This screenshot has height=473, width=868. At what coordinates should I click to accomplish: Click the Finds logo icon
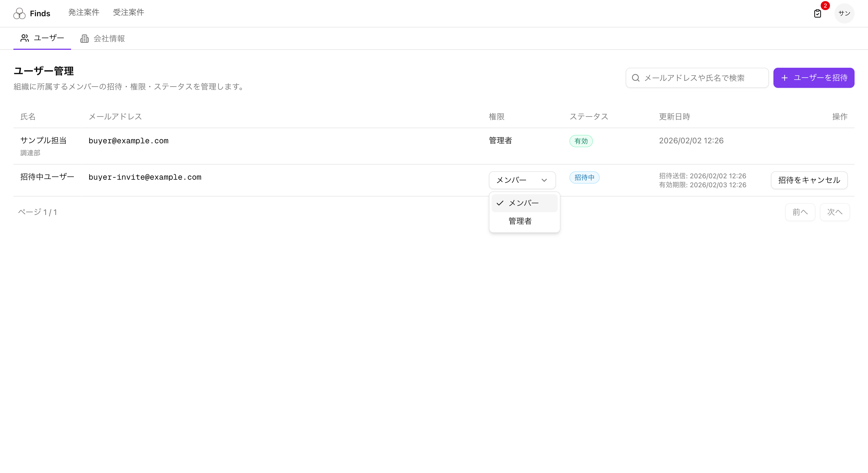pos(19,13)
